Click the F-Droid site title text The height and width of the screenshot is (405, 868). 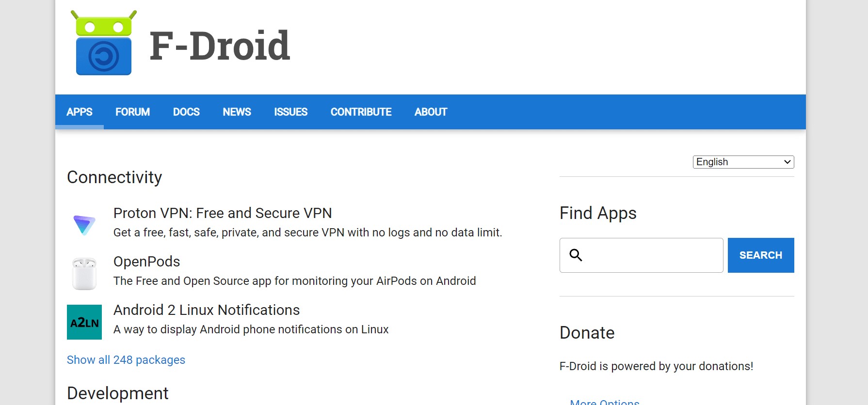(220, 46)
